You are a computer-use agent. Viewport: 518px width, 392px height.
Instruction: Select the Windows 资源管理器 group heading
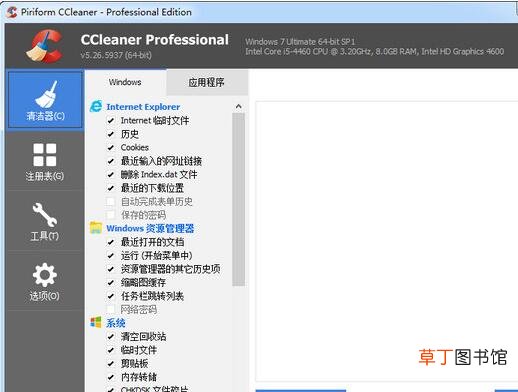[150, 228]
